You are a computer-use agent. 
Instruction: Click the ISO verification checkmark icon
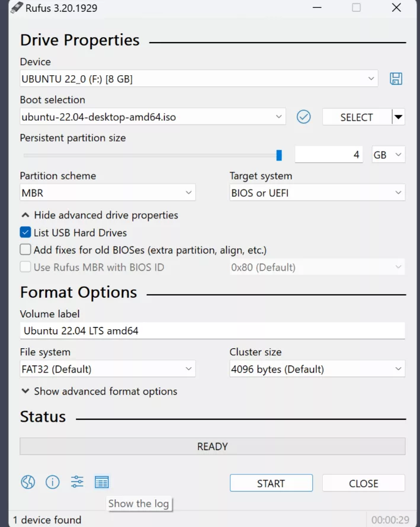pyautogui.click(x=303, y=117)
